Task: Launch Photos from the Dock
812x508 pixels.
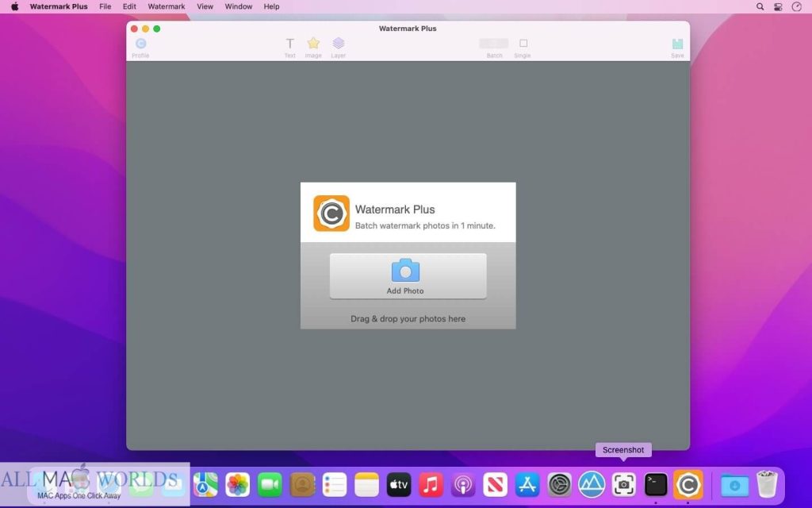Action: (238, 485)
